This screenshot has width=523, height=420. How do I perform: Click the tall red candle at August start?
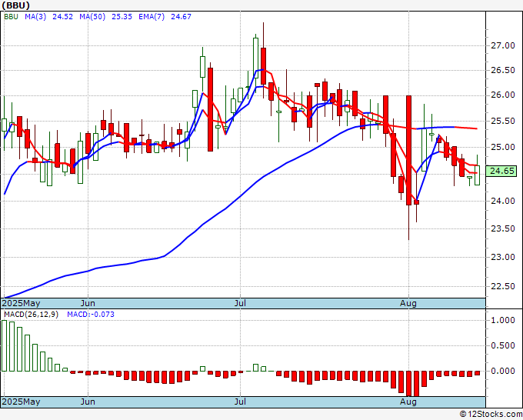pos(408,151)
